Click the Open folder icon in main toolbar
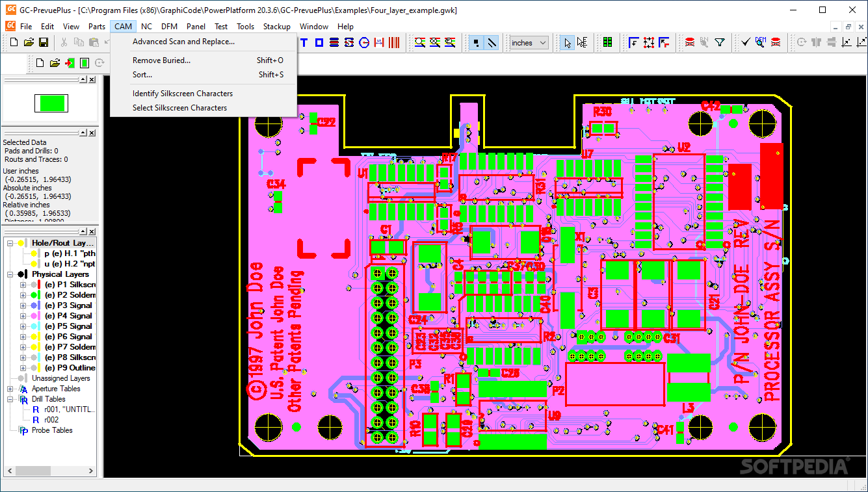Image resolution: width=868 pixels, height=492 pixels. pyautogui.click(x=29, y=43)
